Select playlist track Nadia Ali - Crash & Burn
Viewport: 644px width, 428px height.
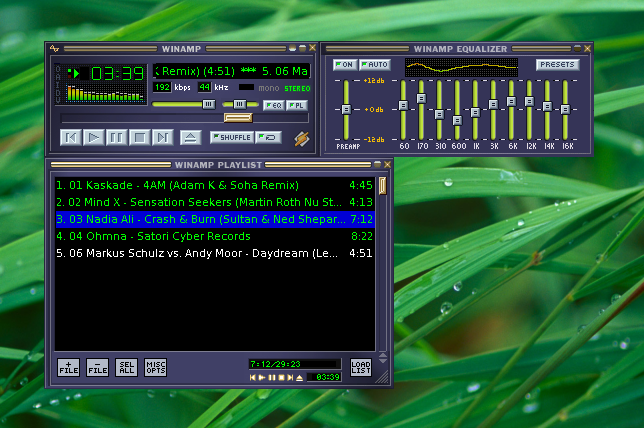[214, 219]
